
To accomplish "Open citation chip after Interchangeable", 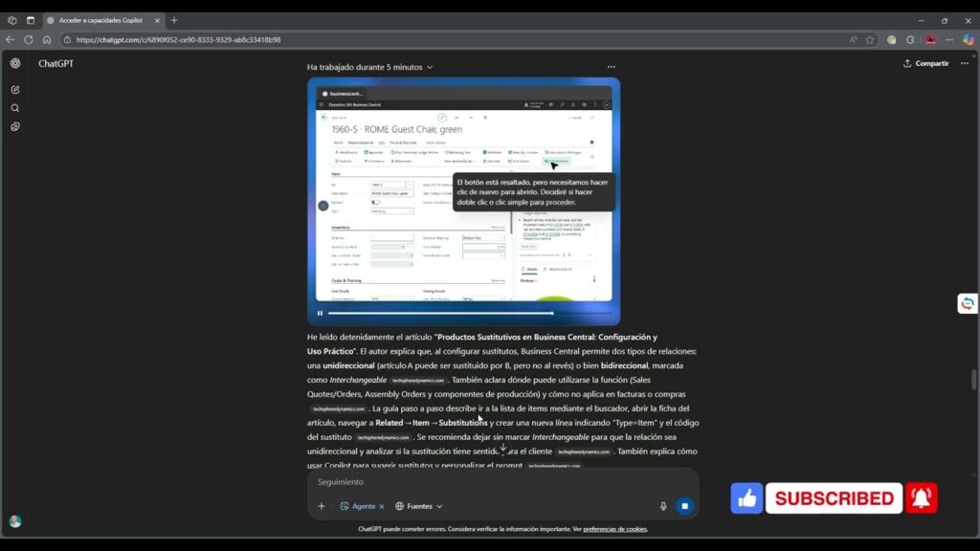I will [417, 381].
